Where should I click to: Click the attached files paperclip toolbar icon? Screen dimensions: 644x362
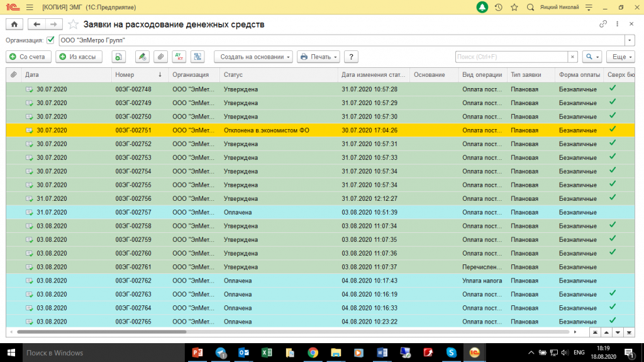click(x=160, y=57)
